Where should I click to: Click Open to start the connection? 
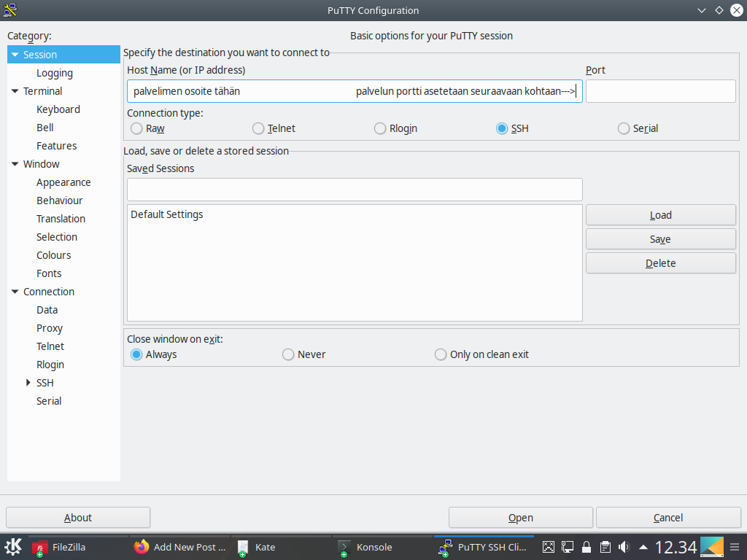coord(521,518)
